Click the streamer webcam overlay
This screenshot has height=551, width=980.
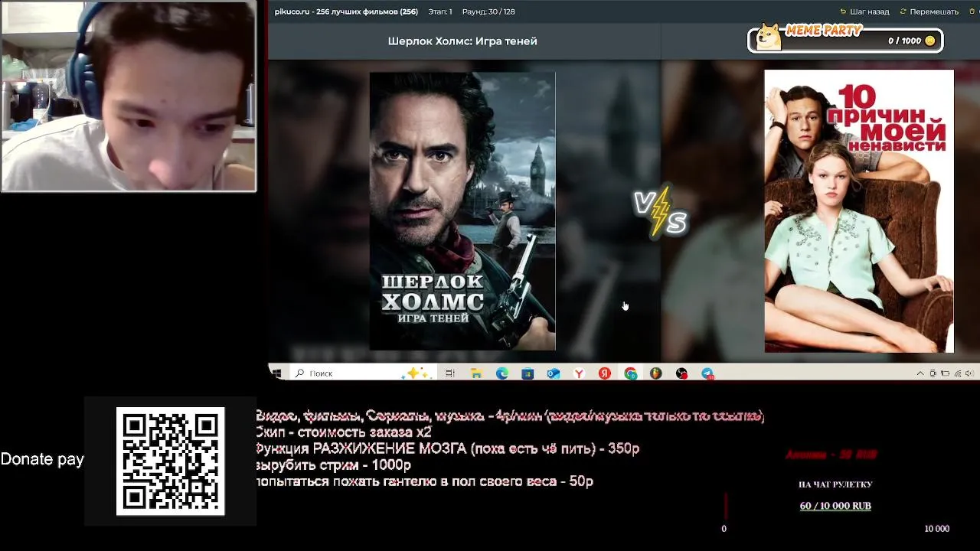coord(129,96)
